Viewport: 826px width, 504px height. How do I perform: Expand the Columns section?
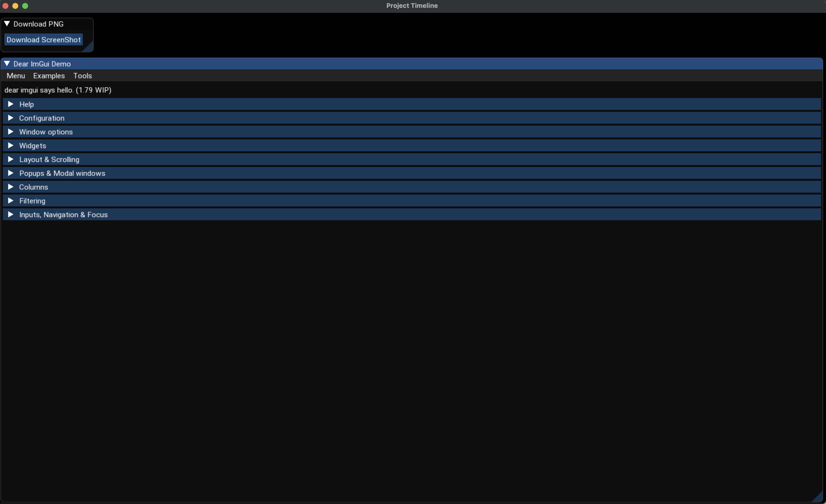[34, 187]
